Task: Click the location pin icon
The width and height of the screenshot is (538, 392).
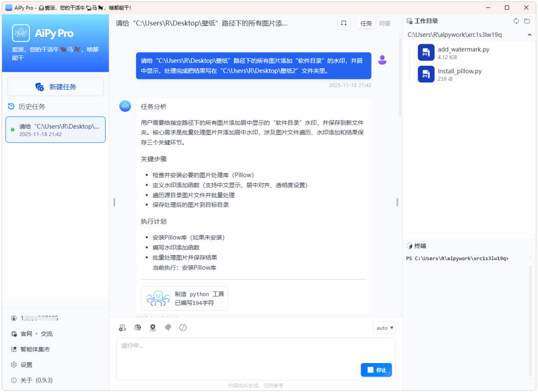Action: (x=153, y=328)
